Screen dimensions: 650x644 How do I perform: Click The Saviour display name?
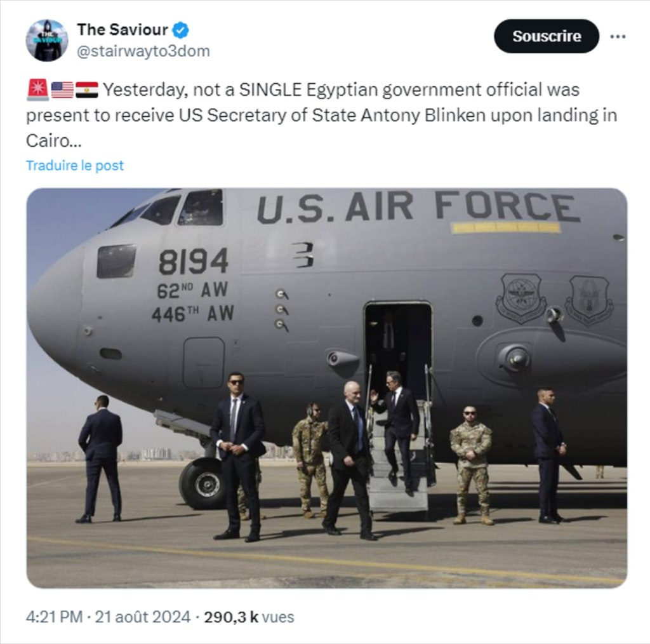(123, 30)
